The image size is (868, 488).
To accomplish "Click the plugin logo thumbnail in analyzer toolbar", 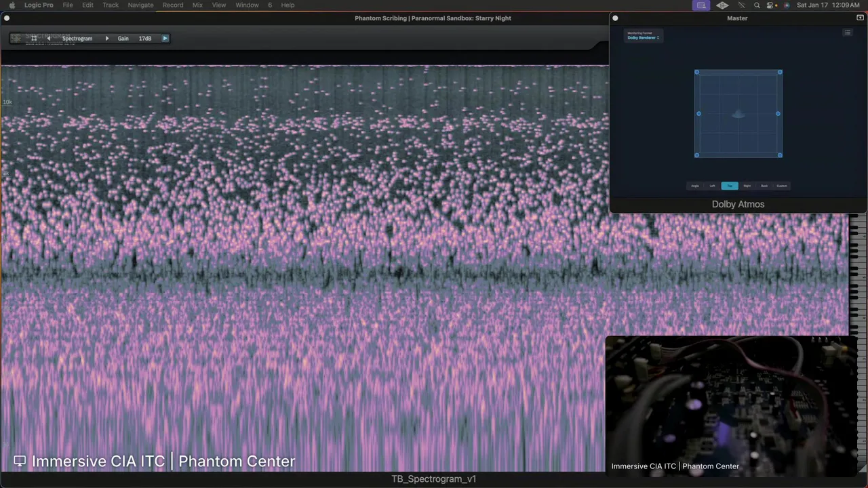I will (x=16, y=38).
